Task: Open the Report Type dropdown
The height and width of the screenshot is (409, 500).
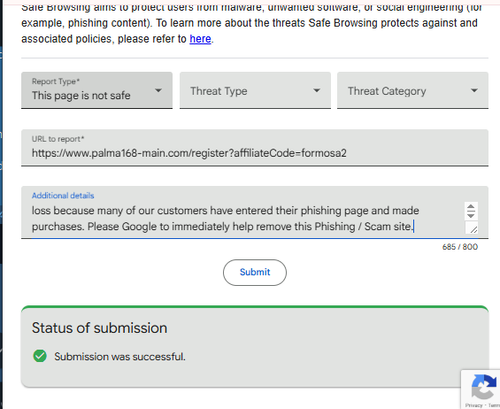Action: coord(97,90)
